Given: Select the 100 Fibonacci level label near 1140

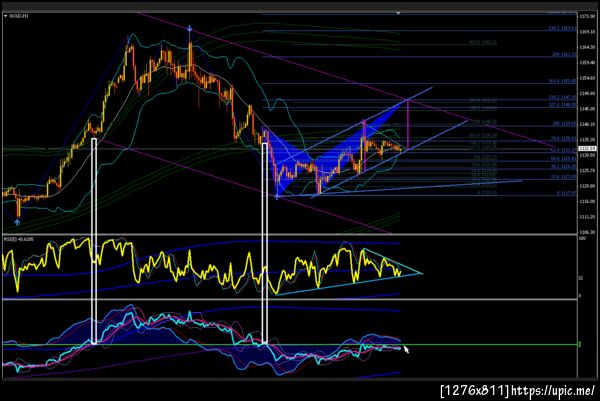Looking at the screenshot, I should coord(564,124).
